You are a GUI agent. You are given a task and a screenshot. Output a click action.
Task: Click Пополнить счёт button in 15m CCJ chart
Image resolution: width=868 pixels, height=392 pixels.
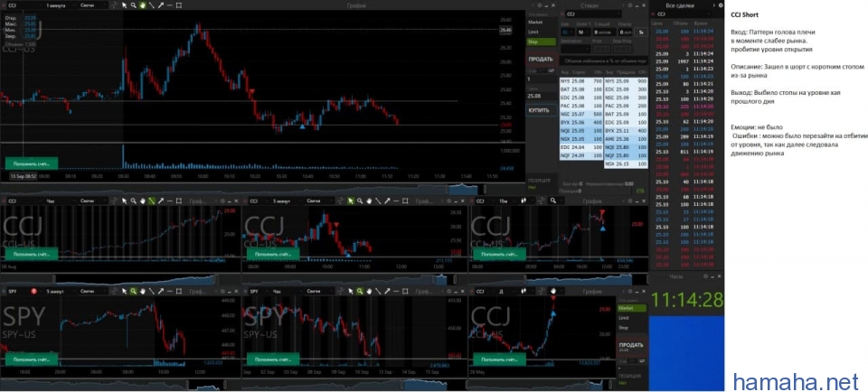click(x=499, y=255)
